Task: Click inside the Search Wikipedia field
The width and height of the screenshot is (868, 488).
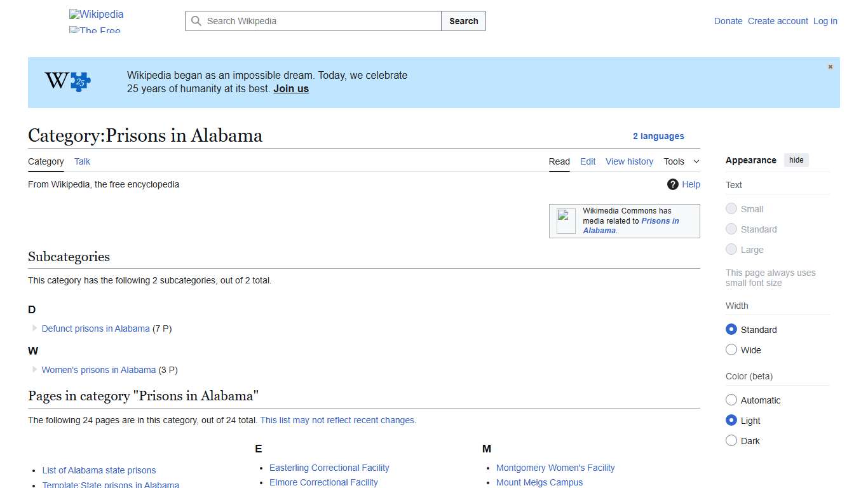Action: [311, 21]
